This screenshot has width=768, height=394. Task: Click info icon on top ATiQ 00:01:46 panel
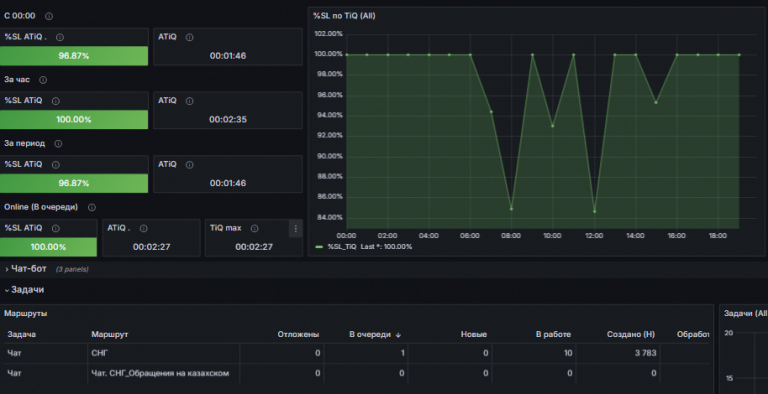(190, 37)
